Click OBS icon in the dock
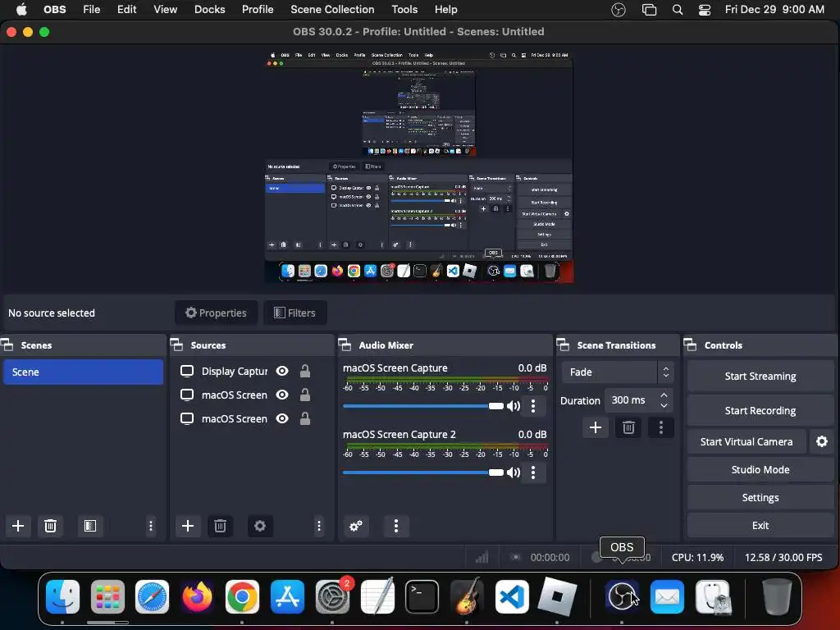The image size is (840, 630). coord(622,596)
